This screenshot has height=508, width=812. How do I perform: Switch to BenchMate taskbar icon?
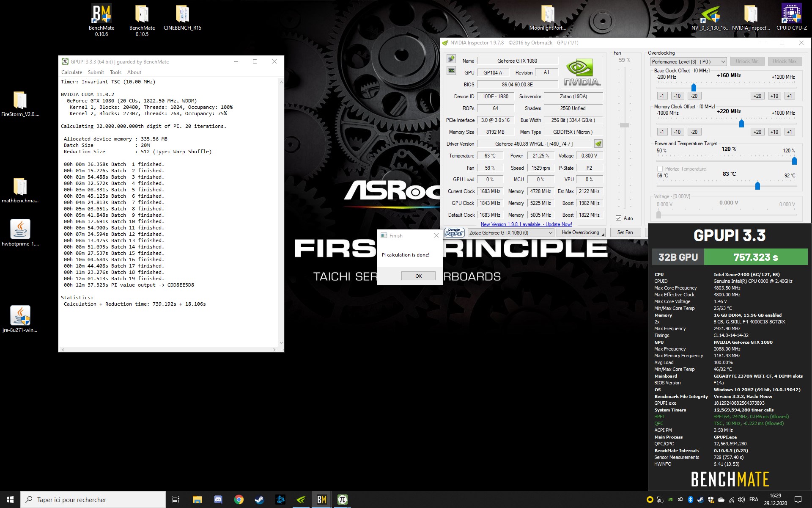322,500
